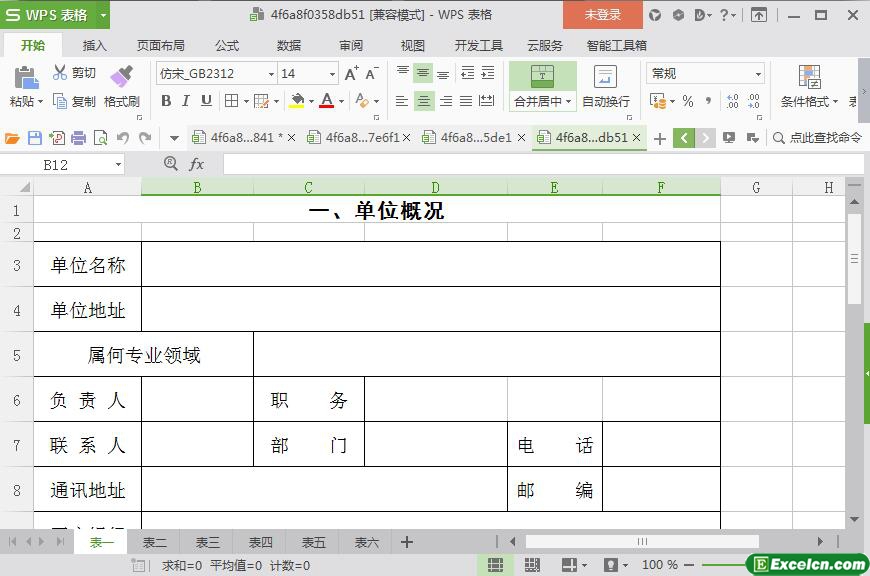Click the undo arrow icon
The image size is (870, 576).
(x=123, y=138)
